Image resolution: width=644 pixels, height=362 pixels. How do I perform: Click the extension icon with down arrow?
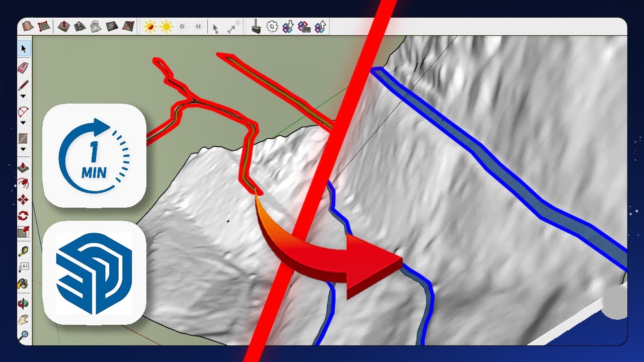288,27
